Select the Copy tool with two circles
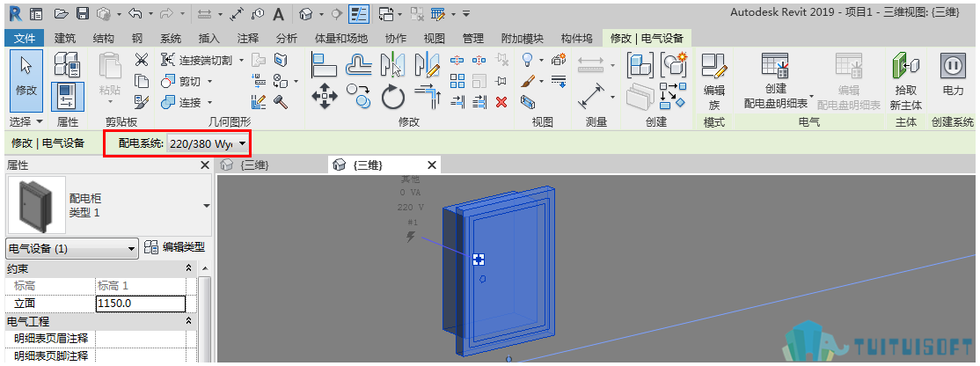Screen dimensions: 980x366 (359, 97)
